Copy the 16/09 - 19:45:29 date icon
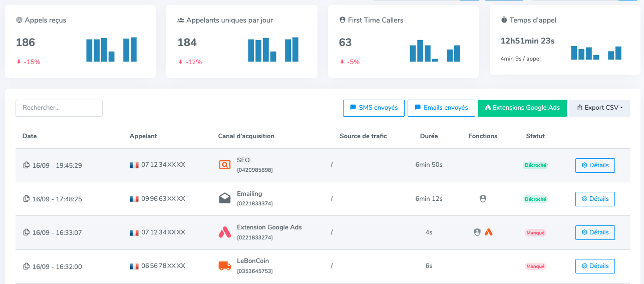The height and width of the screenshot is (284, 644). pyautogui.click(x=27, y=165)
